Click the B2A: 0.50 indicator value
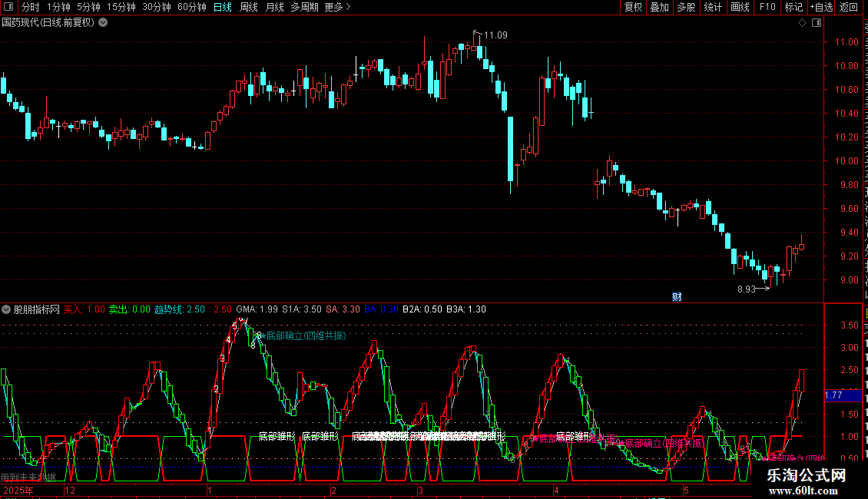Screen dimensions: 868x499 (422, 309)
